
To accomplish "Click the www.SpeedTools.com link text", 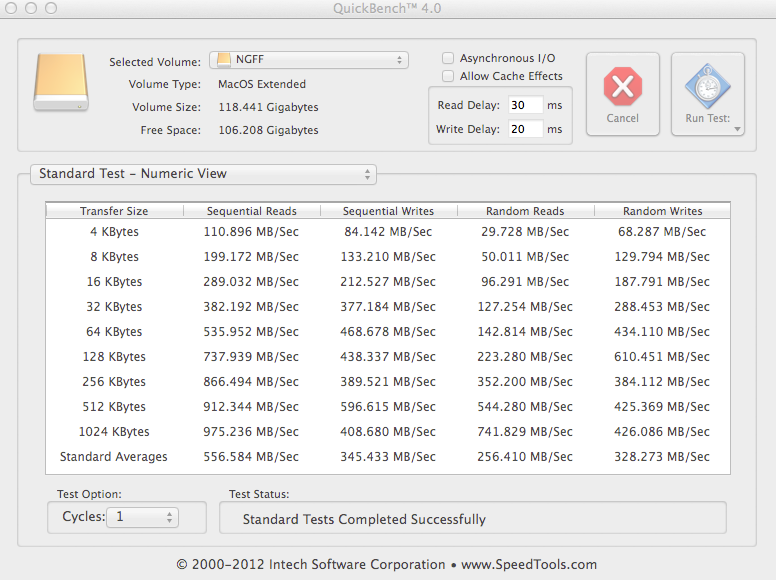I will click(x=529, y=564).
